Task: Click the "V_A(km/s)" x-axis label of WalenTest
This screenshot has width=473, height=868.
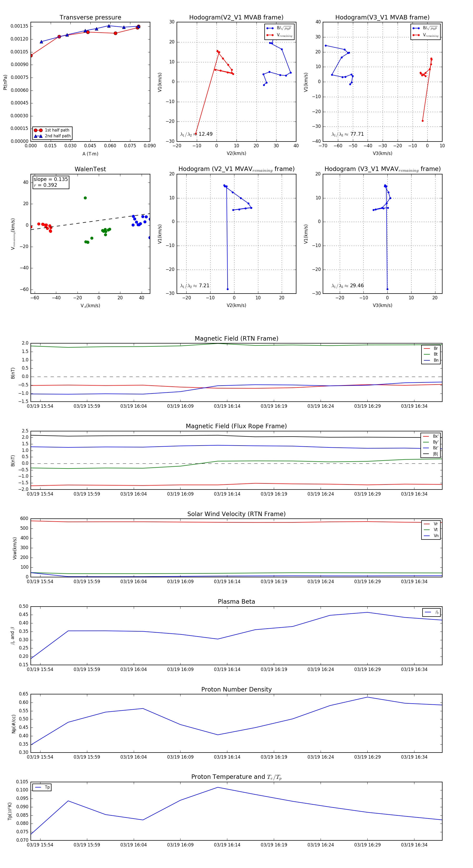Action: [x=90, y=306]
